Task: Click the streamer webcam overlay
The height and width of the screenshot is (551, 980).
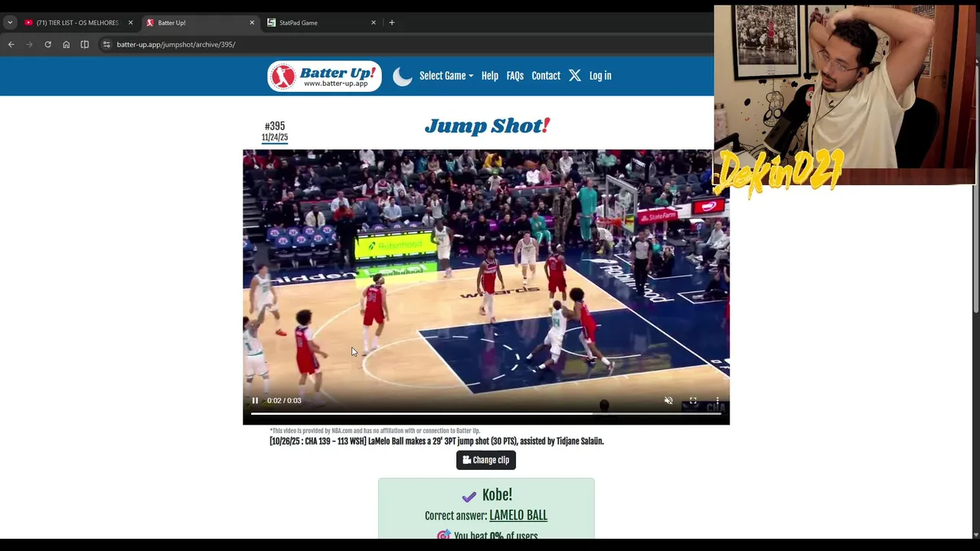Action: [x=845, y=95]
